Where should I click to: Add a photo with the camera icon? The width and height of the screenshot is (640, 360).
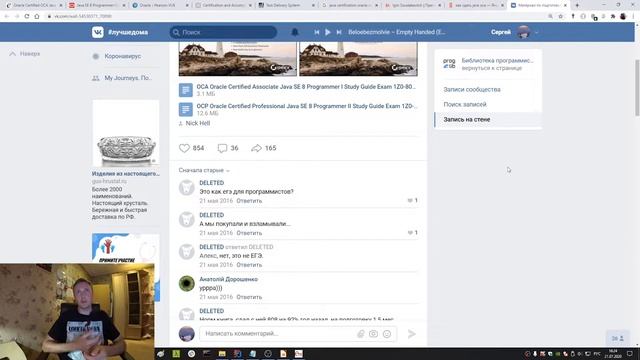click(x=373, y=334)
